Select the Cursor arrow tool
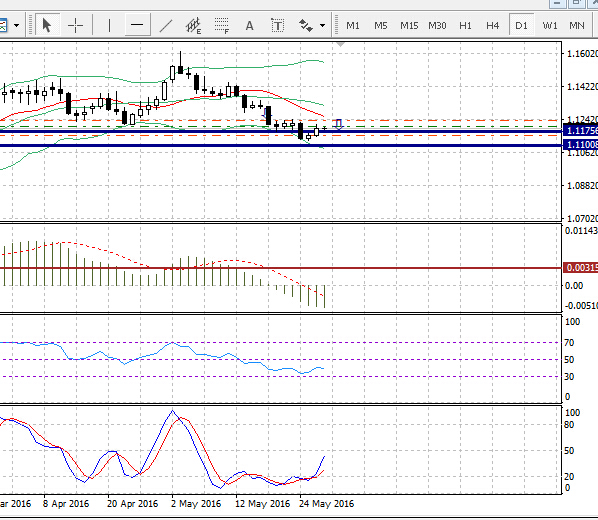 pos(47,26)
